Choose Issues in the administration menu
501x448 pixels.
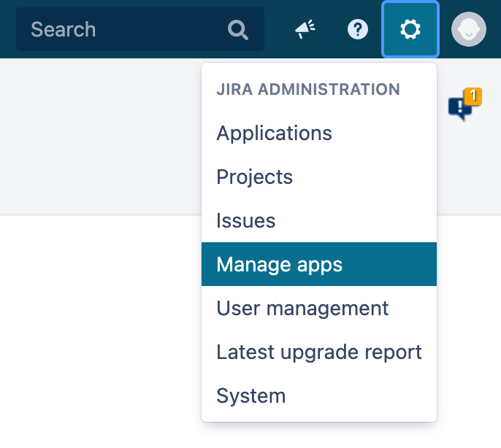pyautogui.click(x=319, y=220)
